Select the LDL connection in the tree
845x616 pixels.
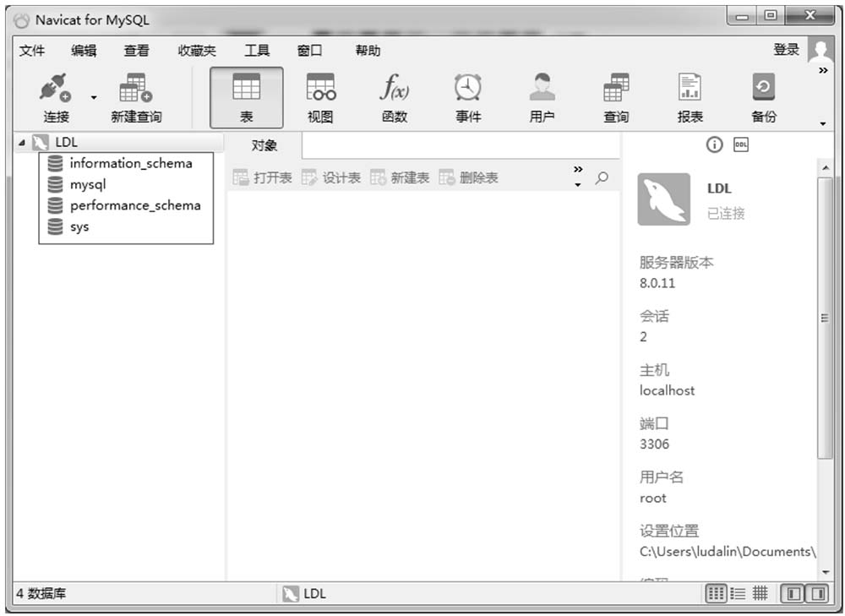(66, 142)
